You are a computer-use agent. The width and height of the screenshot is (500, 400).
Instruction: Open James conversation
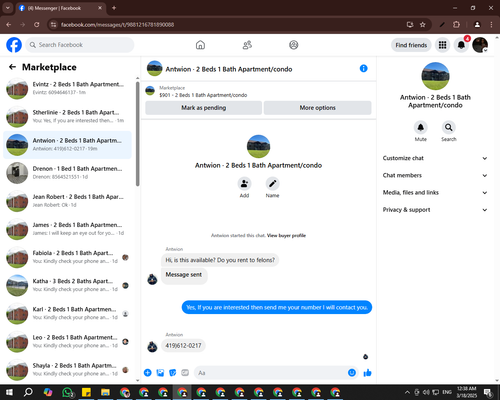(x=67, y=229)
